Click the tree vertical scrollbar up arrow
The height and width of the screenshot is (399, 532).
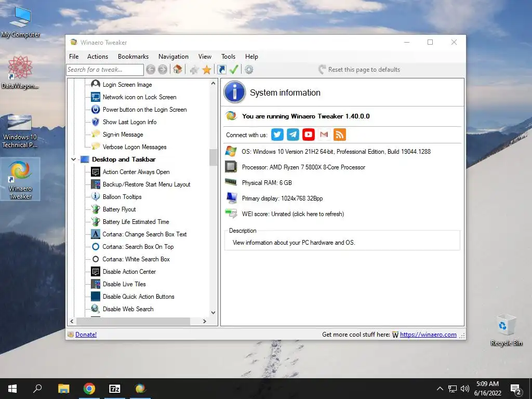tap(213, 83)
